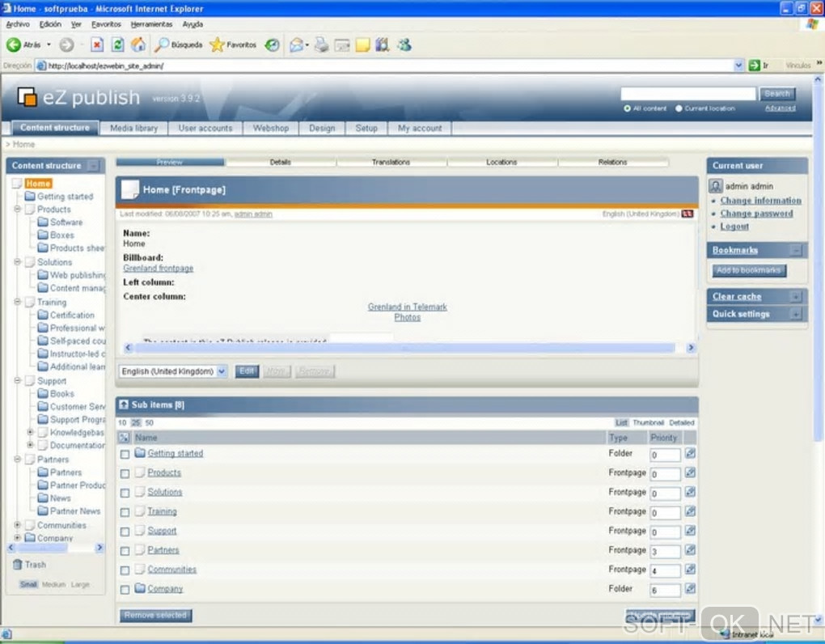Viewport: 825px width, 644px height.
Task: Click the Sub items up-arrow icon
Action: (124, 405)
